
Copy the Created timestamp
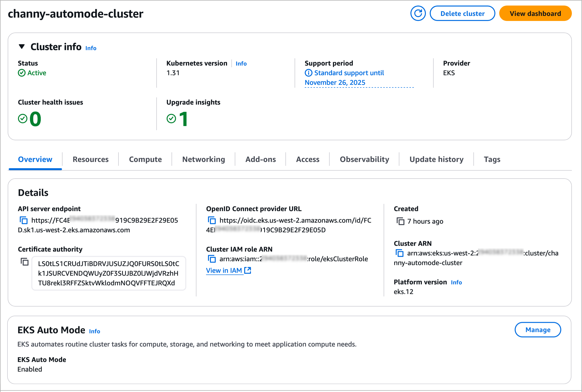point(400,221)
